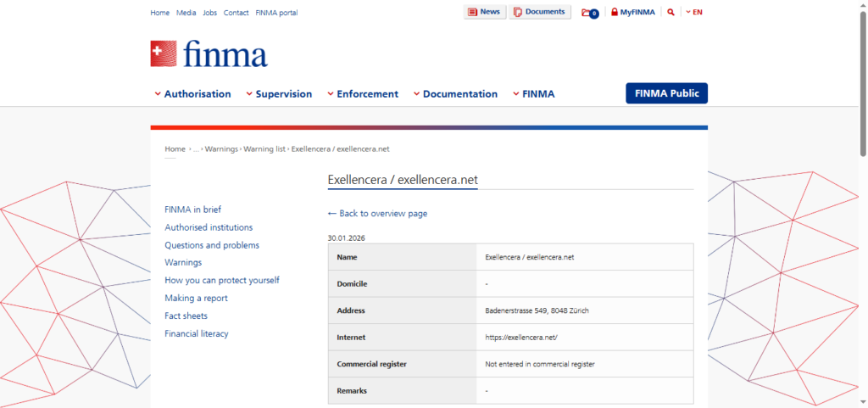Open the Documentation navigation menu
The width and height of the screenshot is (868, 408).
coord(455,94)
